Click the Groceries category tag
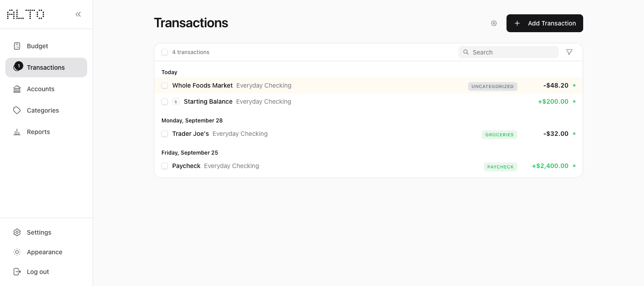The image size is (644, 286). 500,135
